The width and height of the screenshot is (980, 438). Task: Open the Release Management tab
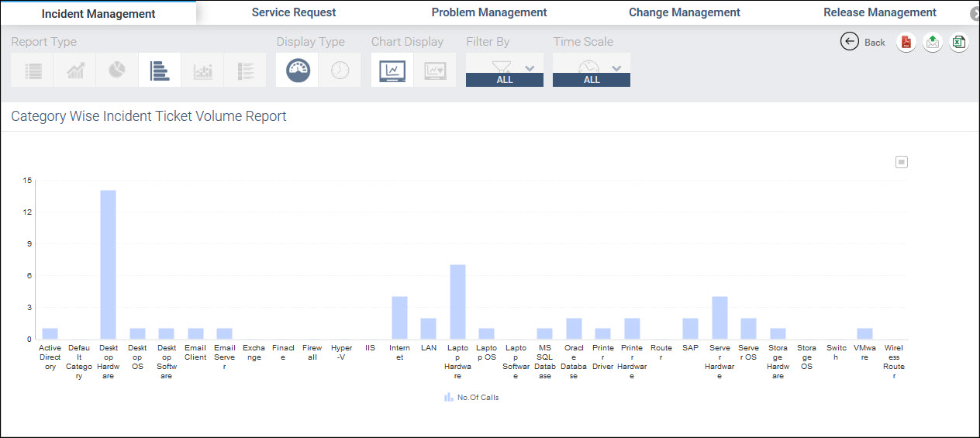pos(880,12)
